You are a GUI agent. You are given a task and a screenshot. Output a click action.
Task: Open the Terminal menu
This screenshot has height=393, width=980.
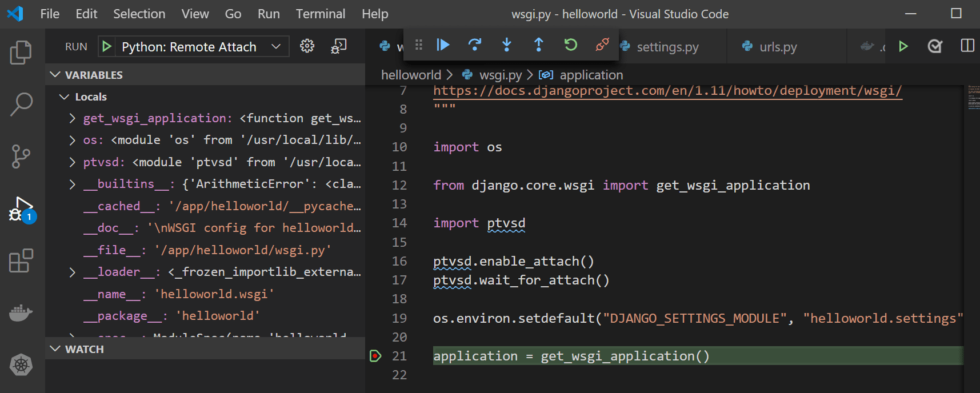click(x=320, y=14)
